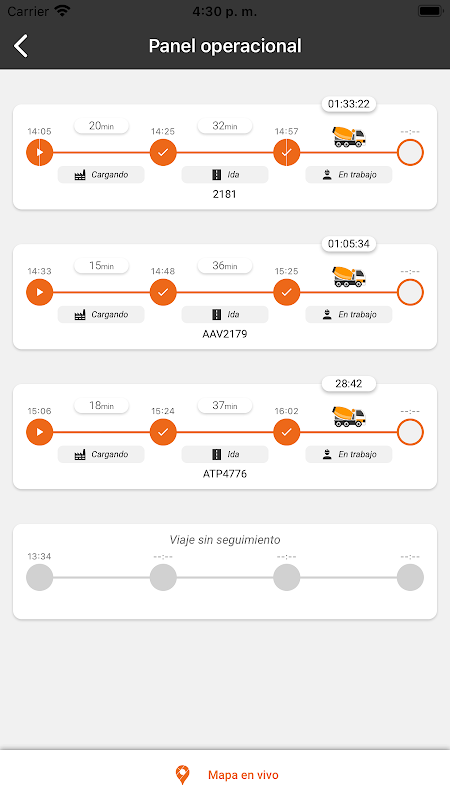The image size is (450, 800).
Task: Select the 15:24 completed checkpoint
Action: pyautogui.click(x=163, y=432)
